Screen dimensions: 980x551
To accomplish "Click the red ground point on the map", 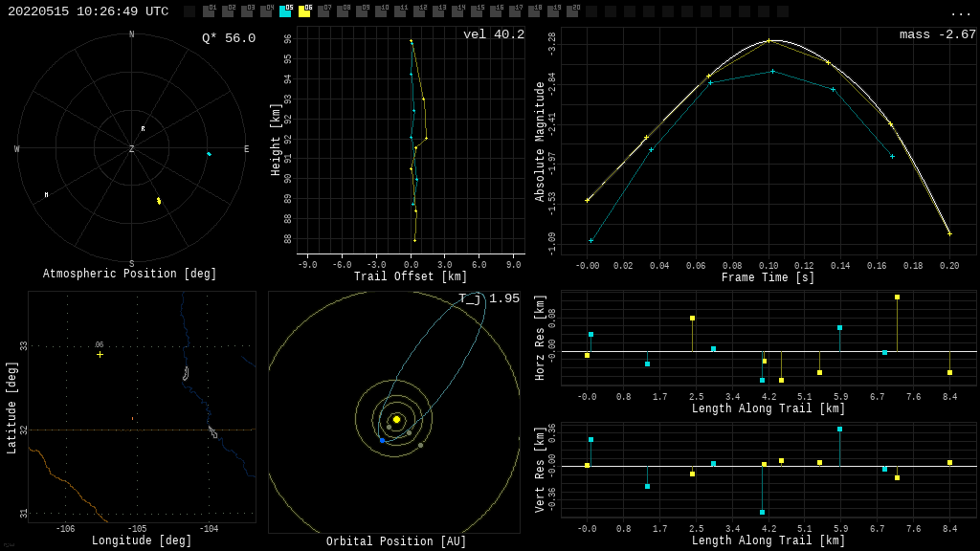I will (132, 418).
